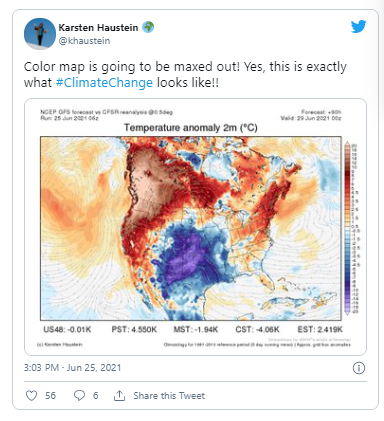Open replies via the speech bubble icon
Screen dimensions: 384x421
coord(79,396)
